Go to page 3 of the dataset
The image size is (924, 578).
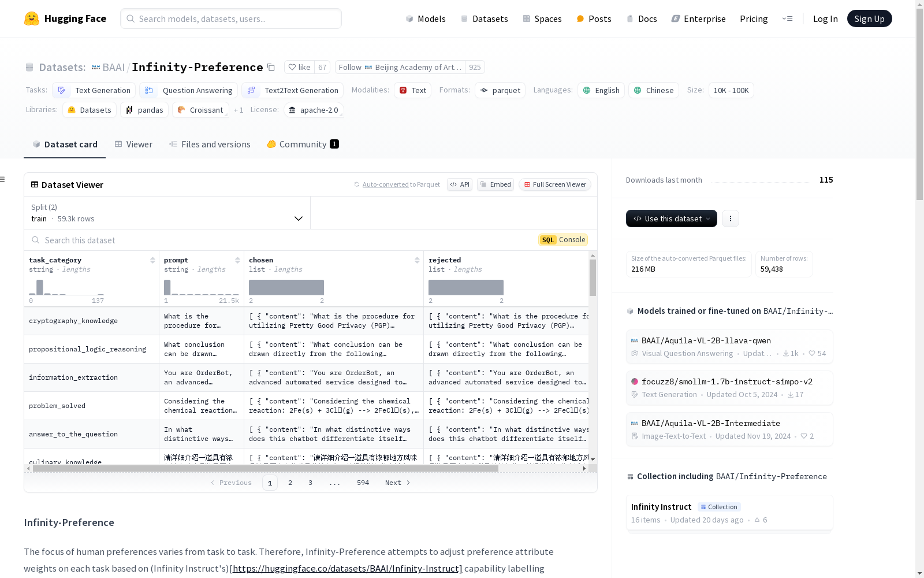(310, 483)
